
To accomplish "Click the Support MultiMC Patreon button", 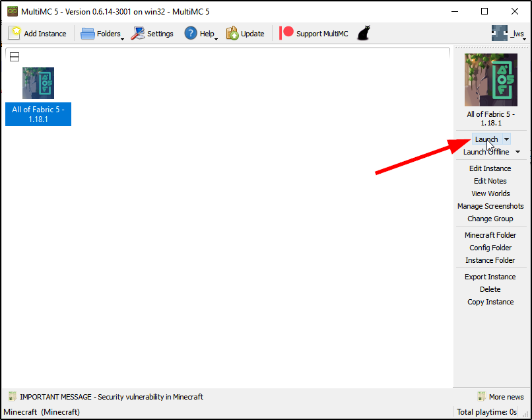I will (314, 33).
